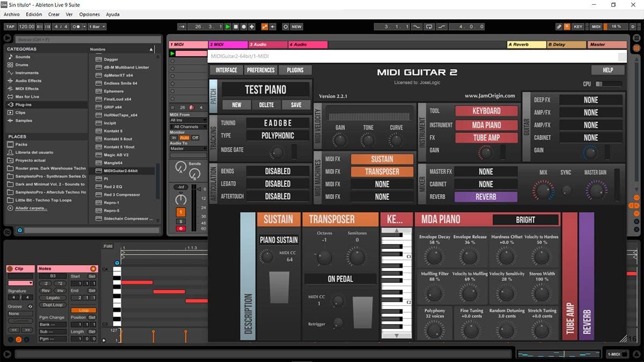Select the Kontakt 5 plug-in
The image size is (644, 362).
click(x=113, y=131)
